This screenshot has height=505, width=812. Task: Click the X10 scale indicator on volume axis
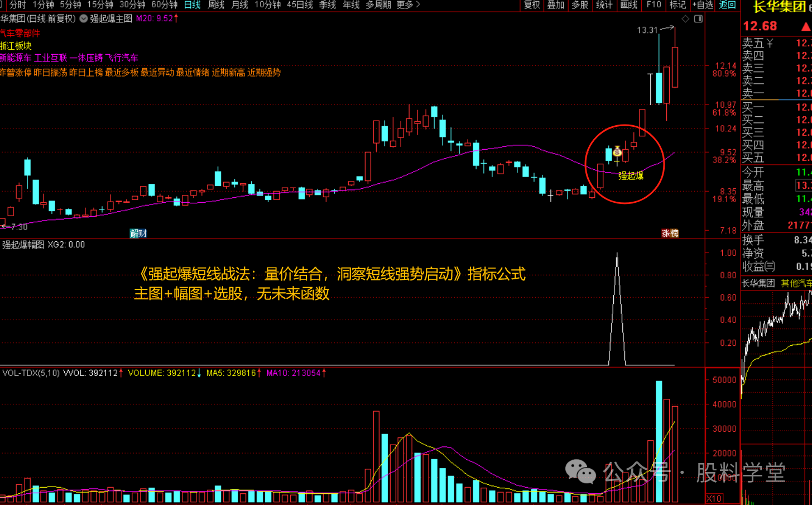(x=714, y=498)
